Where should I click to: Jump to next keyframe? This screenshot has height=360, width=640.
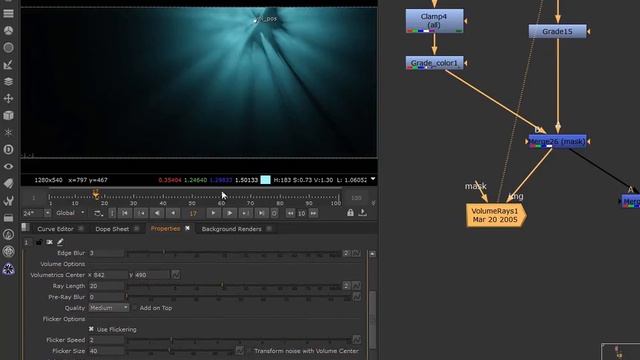(x=245, y=213)
